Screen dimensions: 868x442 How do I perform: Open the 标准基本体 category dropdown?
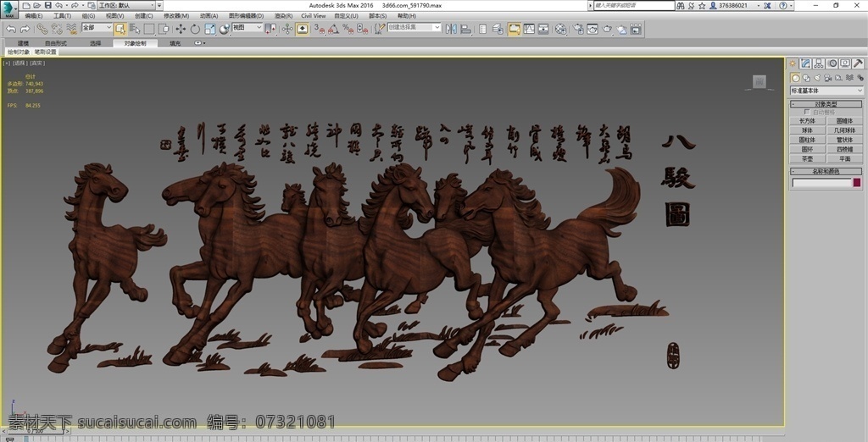coord(826,91)
